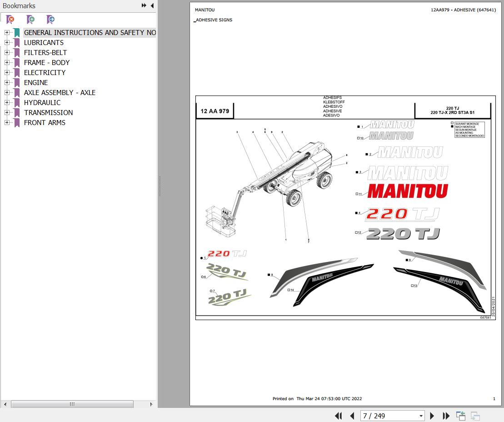Expand the GENERAL INSTRUCTIONS AND SAFETY bookmark
Image resolution: width=504 pixels, height=422 pixels.
[7, 32]
